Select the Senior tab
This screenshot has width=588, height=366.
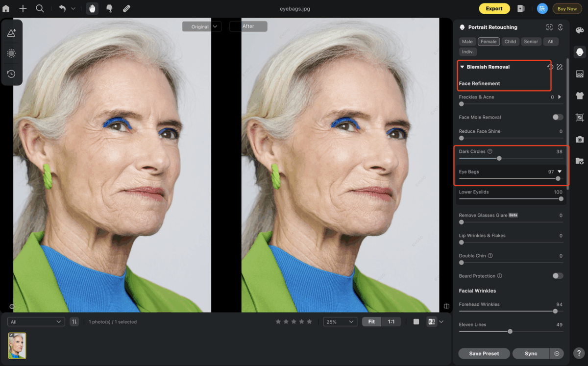tap(531, 42)
